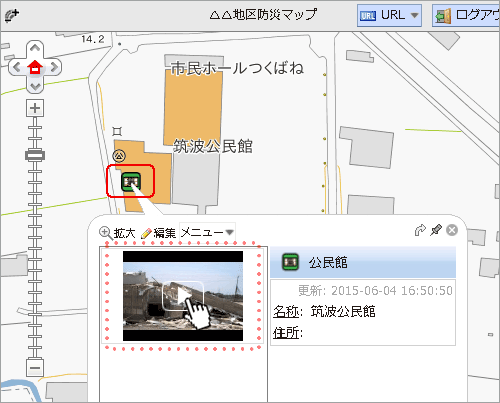Click the satellite icon at top left
The image size is (500, 403).
click(x=12, y=15)
